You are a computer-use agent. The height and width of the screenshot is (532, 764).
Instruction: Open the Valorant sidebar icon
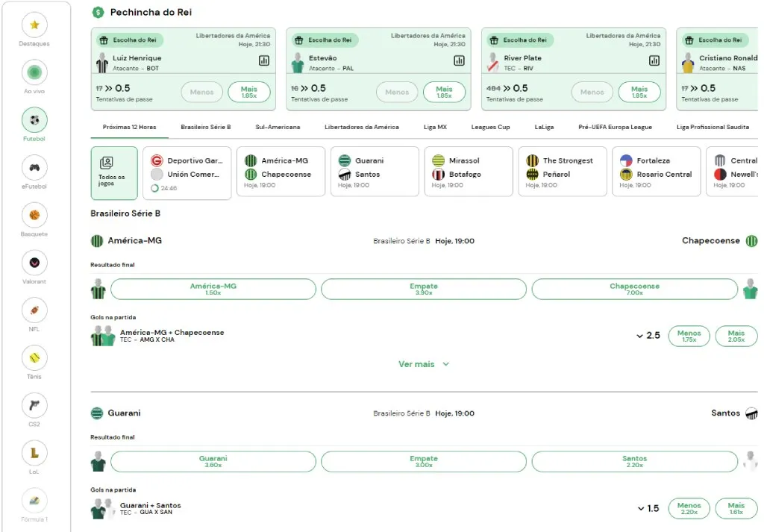[34, 263]
